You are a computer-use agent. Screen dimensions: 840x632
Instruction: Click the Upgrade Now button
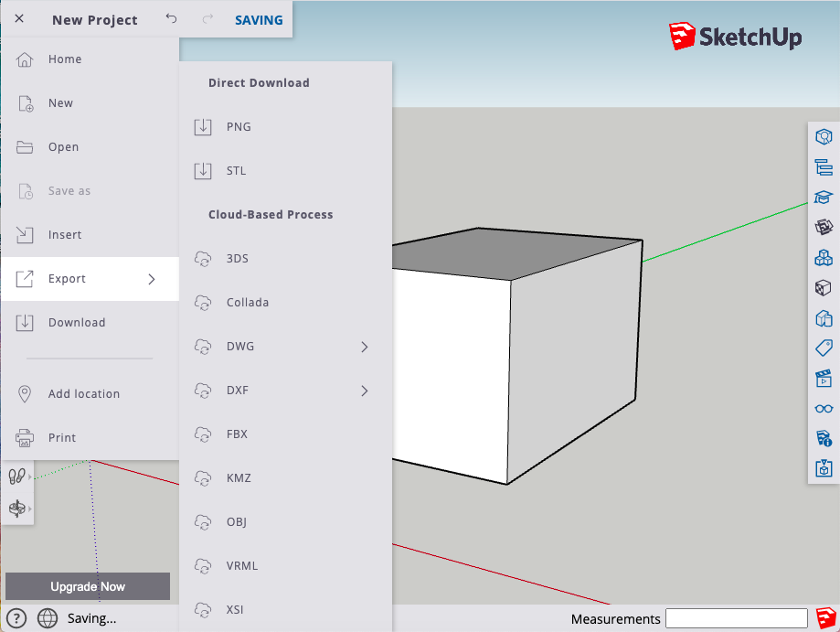[x=88, y=586]
